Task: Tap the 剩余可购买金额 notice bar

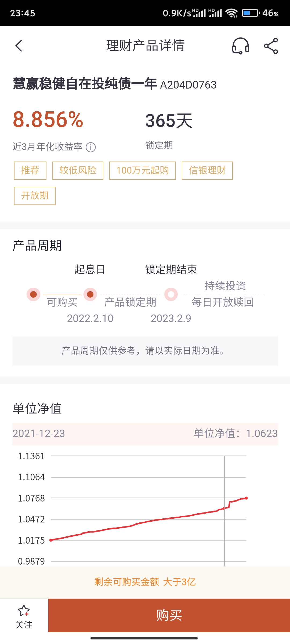Action: click(145, 582)
